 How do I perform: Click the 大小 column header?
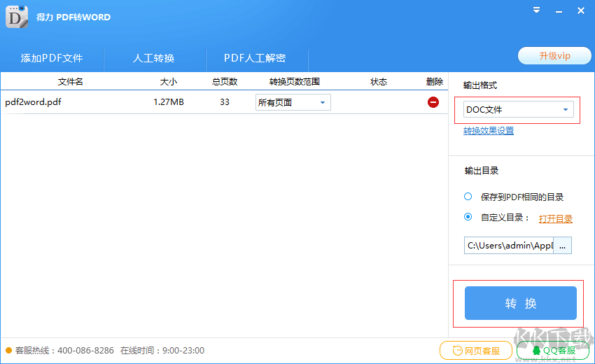pos(169,82)
